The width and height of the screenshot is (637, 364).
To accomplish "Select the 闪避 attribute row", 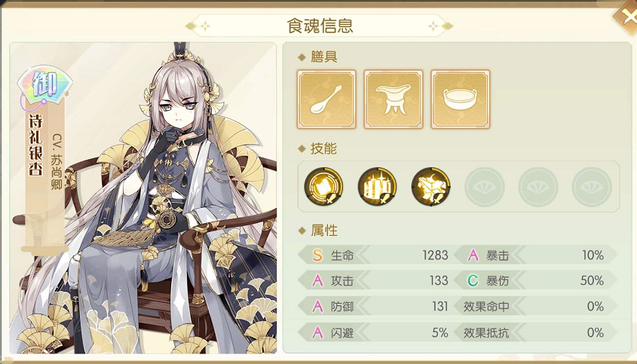I will [375, 332].
